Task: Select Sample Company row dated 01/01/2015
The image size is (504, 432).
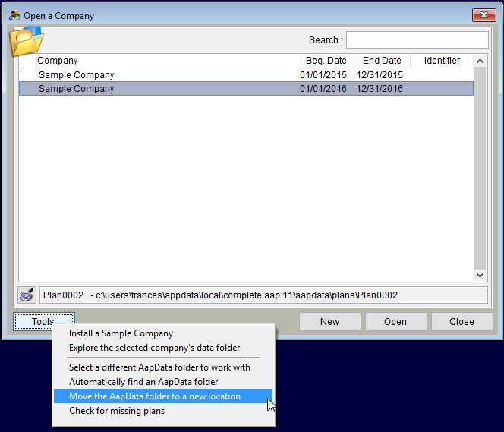Action: pos(246,75)
